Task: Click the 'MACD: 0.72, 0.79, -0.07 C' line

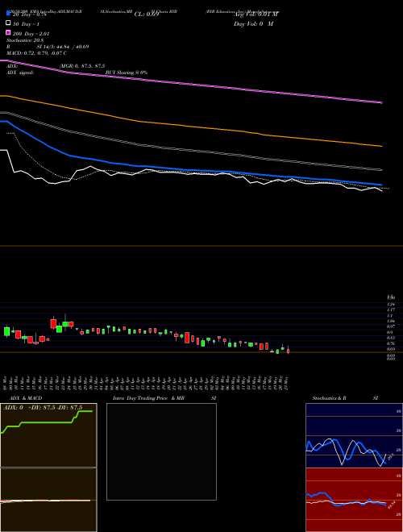Action: [x=36, y=53]
